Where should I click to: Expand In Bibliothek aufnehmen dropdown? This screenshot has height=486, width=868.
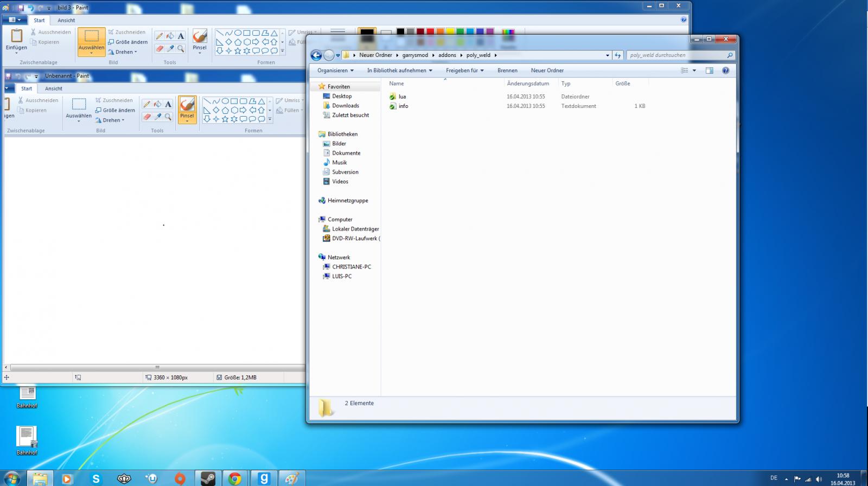399,71
